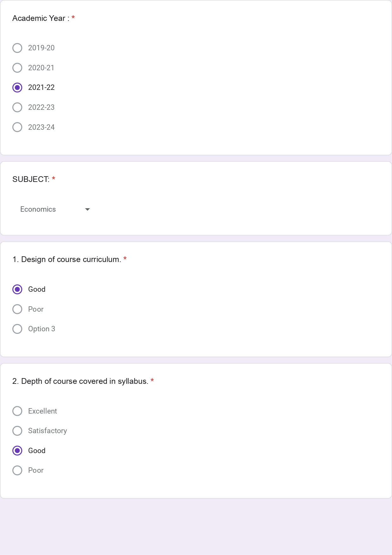Click the Economics dropdown value
Viewport: 392px width, 555px height.
click(38, 209)
